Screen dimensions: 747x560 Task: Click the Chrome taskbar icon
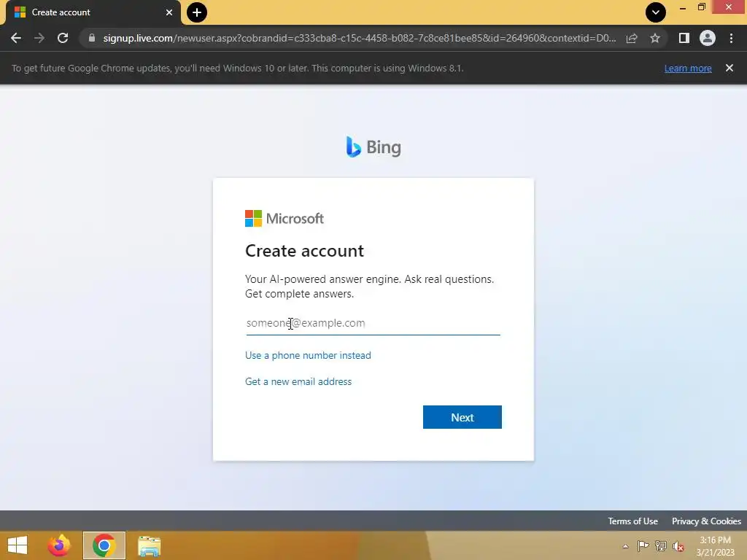pyautogui.click(x=104, y=545)
